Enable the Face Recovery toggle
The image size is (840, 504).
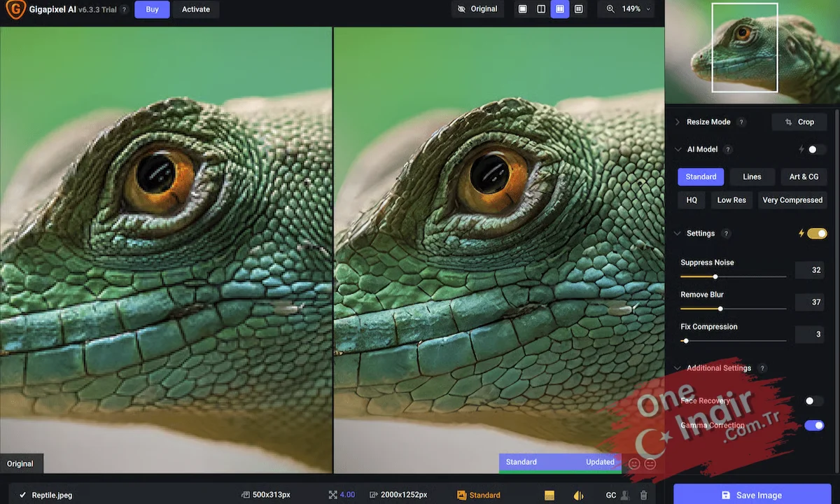point(813,401)
